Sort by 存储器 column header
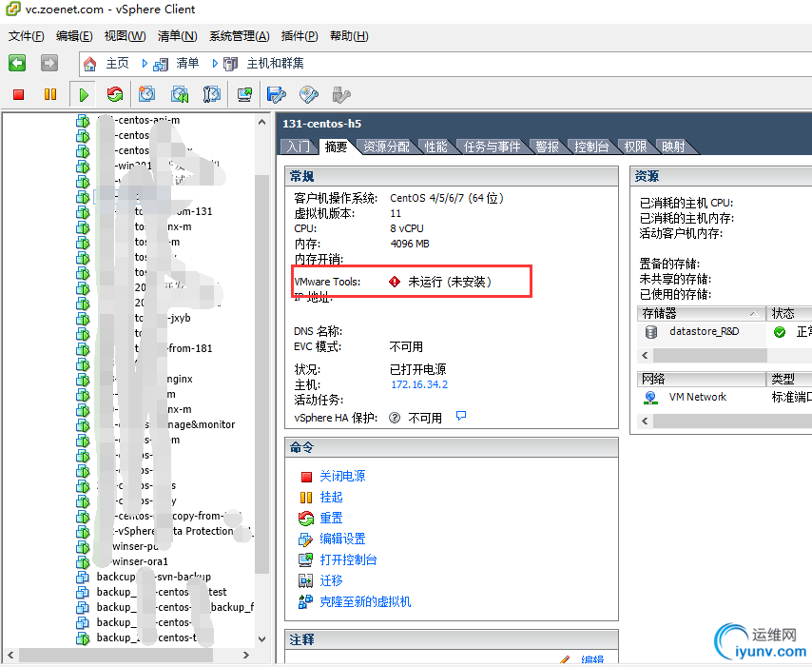This screenshot has height=667, width=812. 701,314
